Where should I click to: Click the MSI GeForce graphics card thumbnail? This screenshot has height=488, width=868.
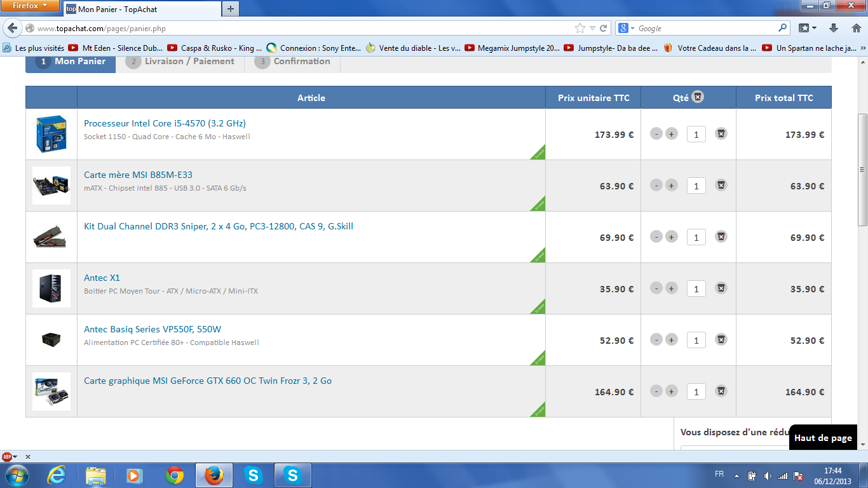tap(51, 391)
